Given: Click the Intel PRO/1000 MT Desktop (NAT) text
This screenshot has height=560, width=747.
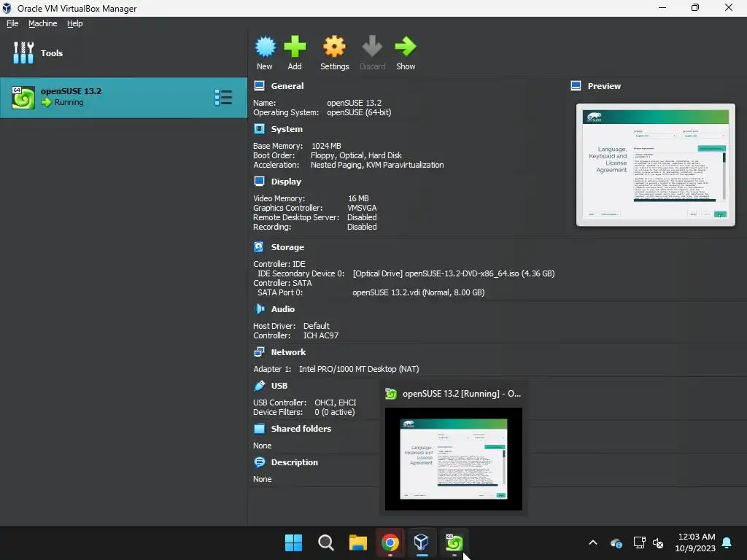Looking at the screenshot, I should point(359,369).
